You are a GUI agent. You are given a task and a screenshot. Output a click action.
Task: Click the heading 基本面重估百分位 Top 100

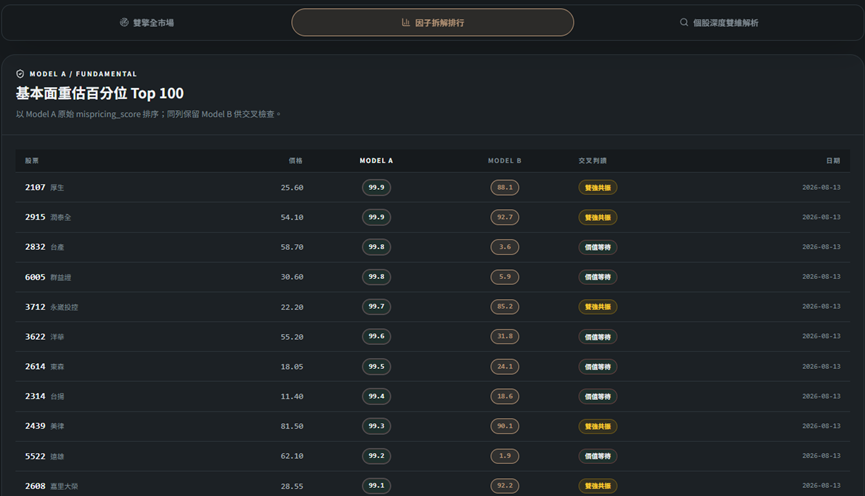100,93
